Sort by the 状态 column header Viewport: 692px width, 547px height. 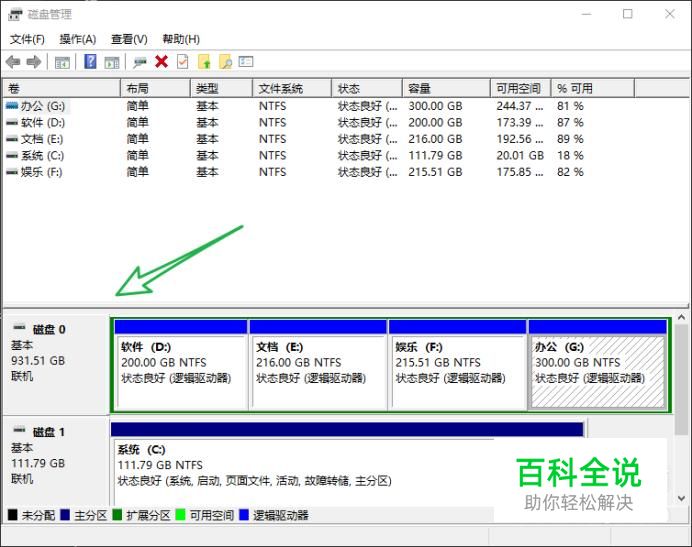[x=367, y=88]
